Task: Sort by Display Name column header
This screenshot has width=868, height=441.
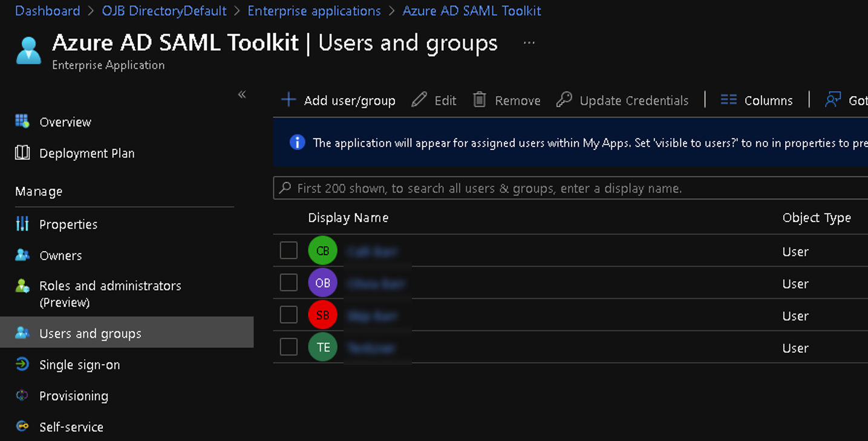Action: tap(348, 218)
